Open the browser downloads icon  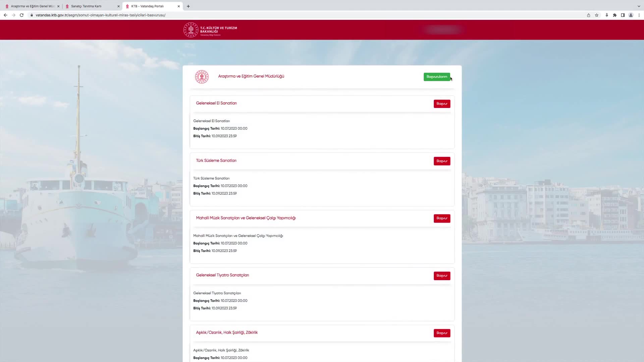[x=606, y=15]
